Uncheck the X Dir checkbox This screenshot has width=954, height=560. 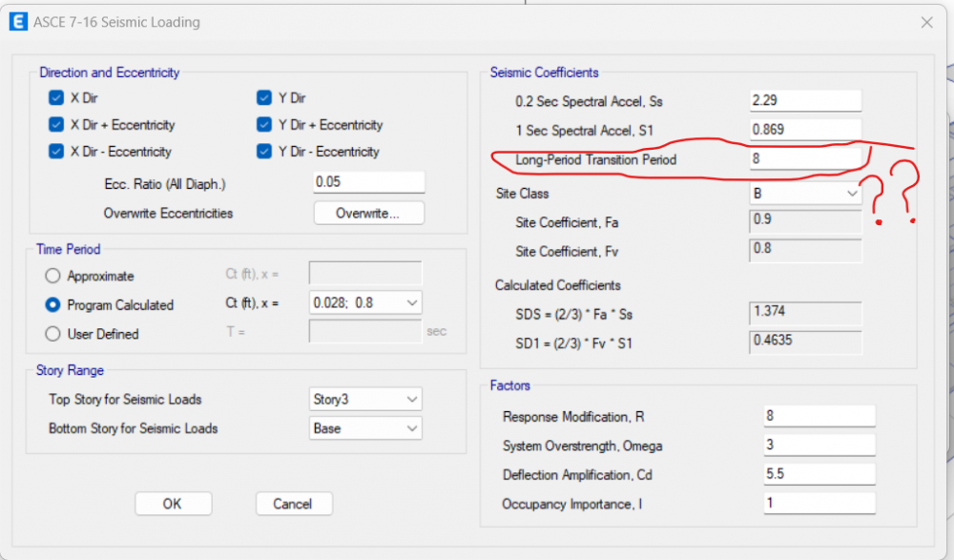(56, 98)
